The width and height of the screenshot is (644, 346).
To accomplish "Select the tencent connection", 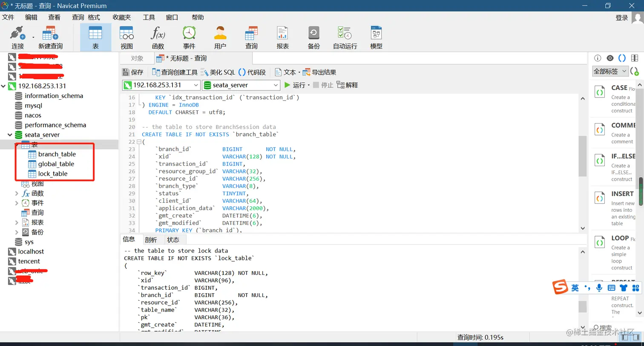I will [29, 261].
